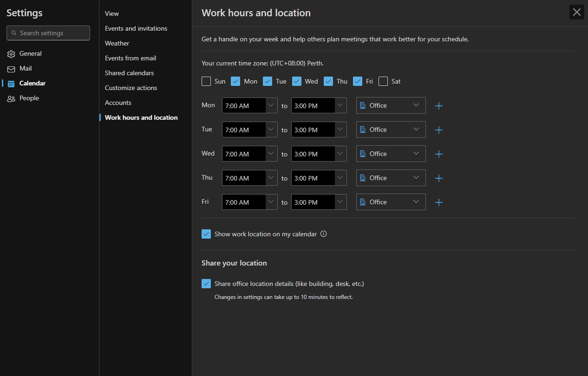Click the info icon beside show work location
The image size is (588, 376).
324,234
